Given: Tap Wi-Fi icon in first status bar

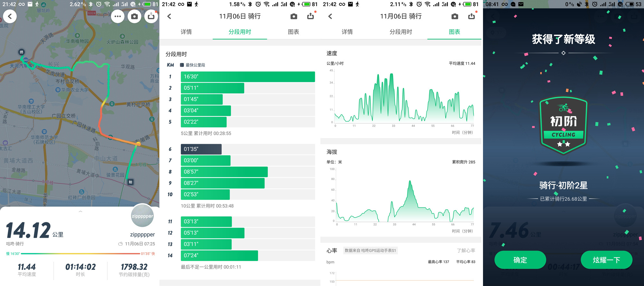Looking at the screenshot, I should point(107,4).
